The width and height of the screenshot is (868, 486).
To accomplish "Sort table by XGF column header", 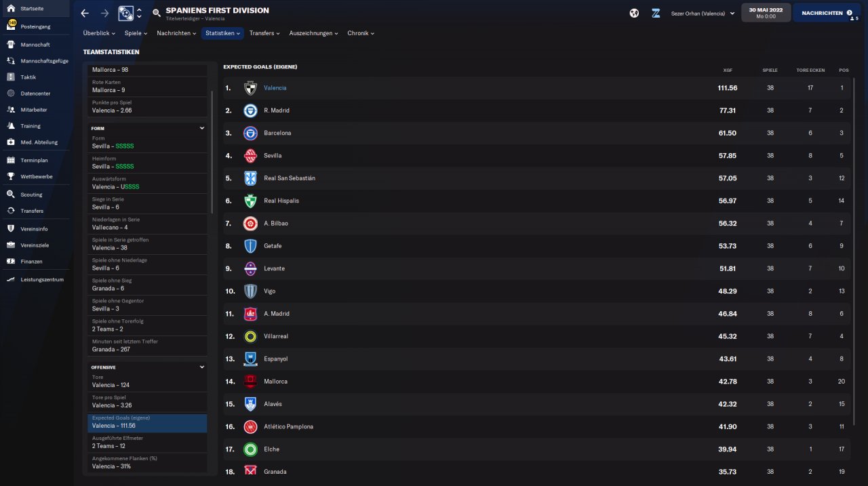I will pyautogui.click(x=728, y=70).
